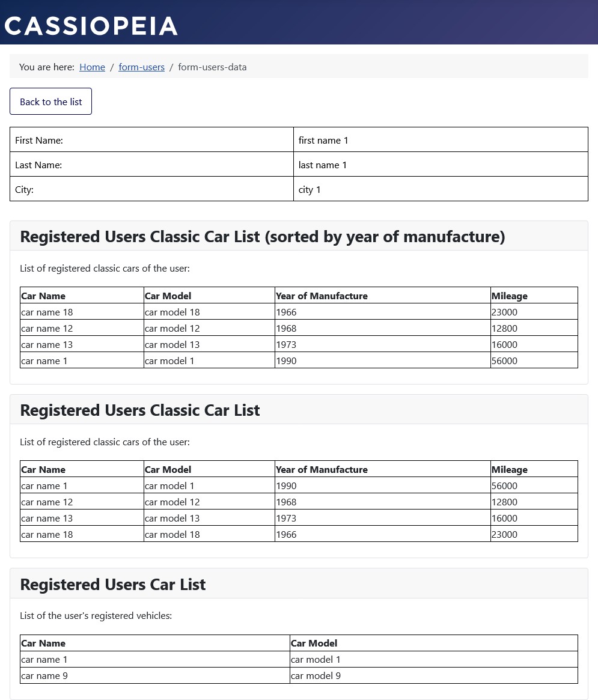Click the Mileage value 56000 in sorted list

point(504,360)
